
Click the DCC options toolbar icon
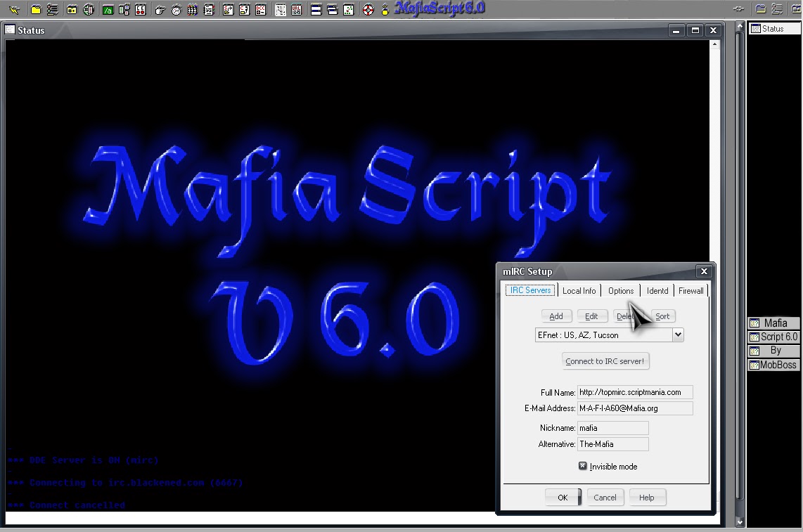point(261,10)
